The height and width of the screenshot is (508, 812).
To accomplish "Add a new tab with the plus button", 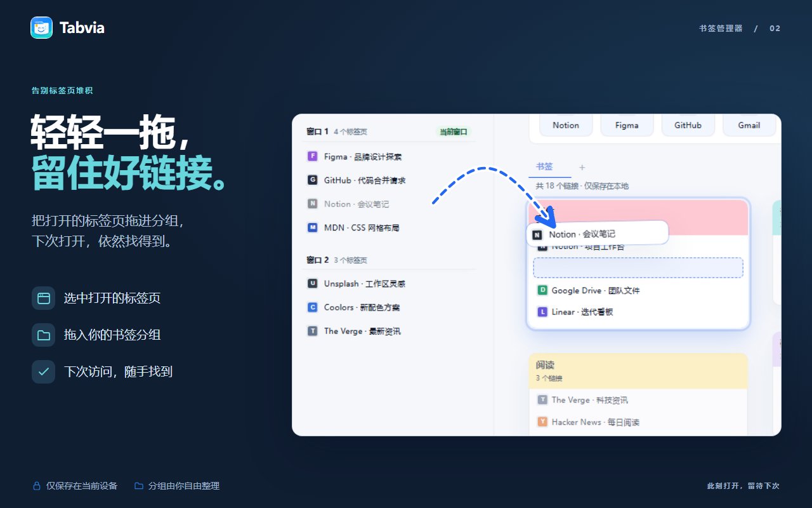I will tap(582, 168).
